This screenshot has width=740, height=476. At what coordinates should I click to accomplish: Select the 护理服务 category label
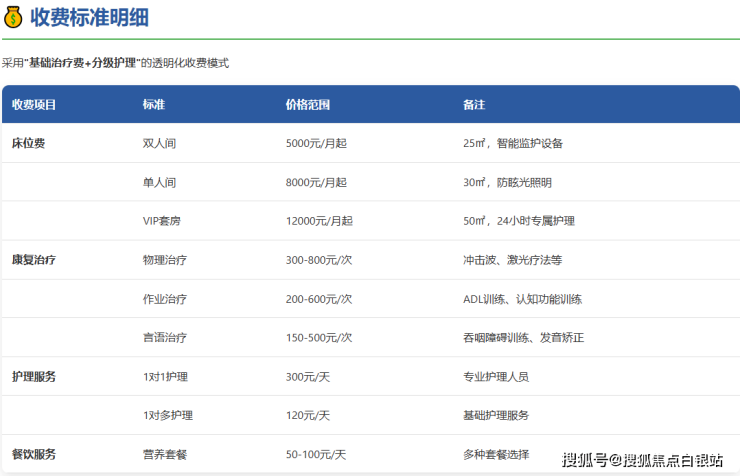34,377
